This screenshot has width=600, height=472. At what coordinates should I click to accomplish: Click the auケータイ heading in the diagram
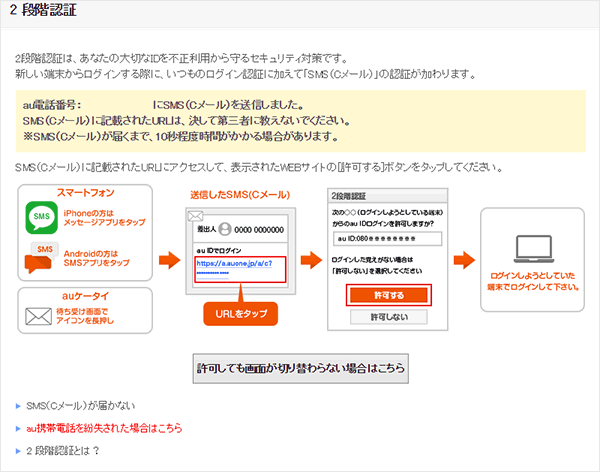click(85, 296)
